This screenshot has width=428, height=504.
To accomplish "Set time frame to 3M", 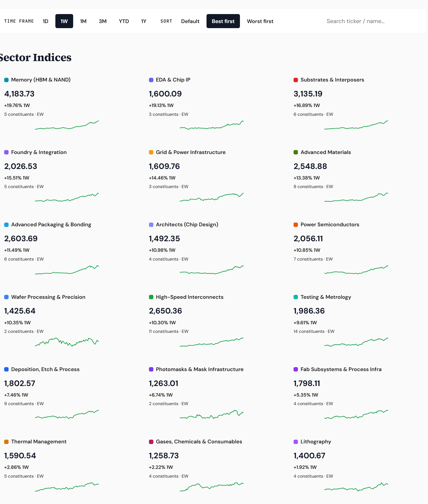I will (x=103, y=21).
